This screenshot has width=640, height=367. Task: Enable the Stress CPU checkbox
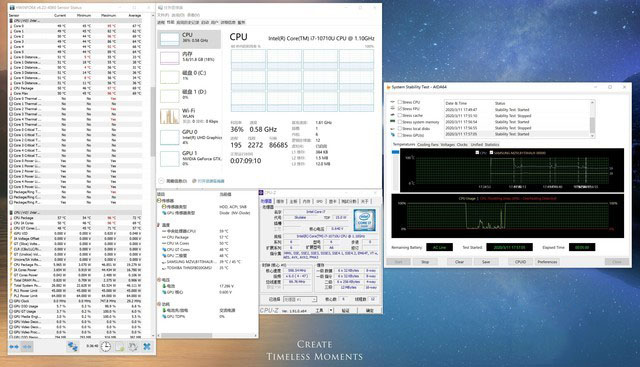click(x=400, y=102)
